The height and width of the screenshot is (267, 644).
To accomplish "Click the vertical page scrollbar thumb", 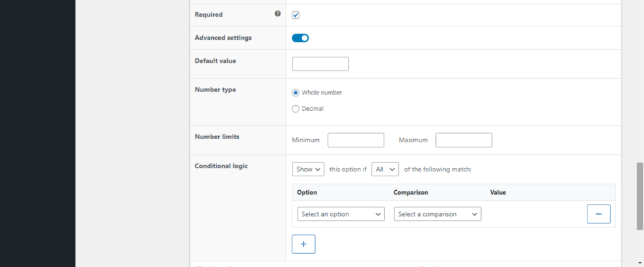I will point(640,196).
